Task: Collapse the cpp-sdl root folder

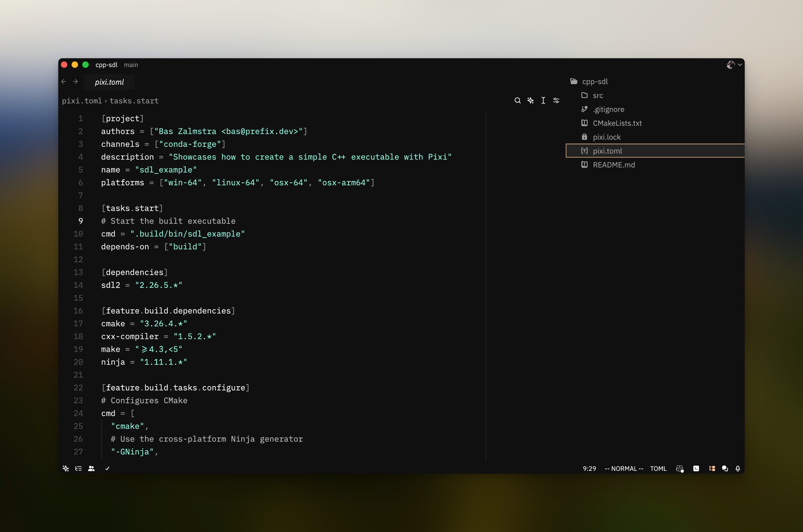Action: [594, 82]
